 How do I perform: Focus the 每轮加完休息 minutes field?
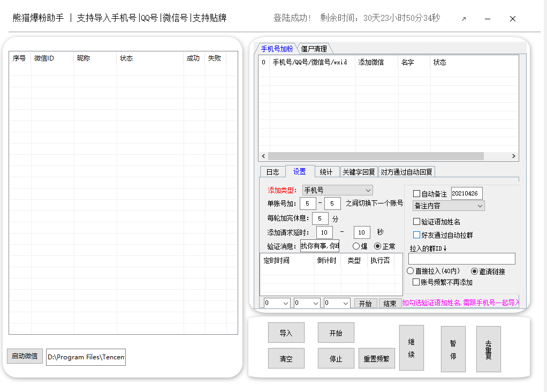(320, 218)
